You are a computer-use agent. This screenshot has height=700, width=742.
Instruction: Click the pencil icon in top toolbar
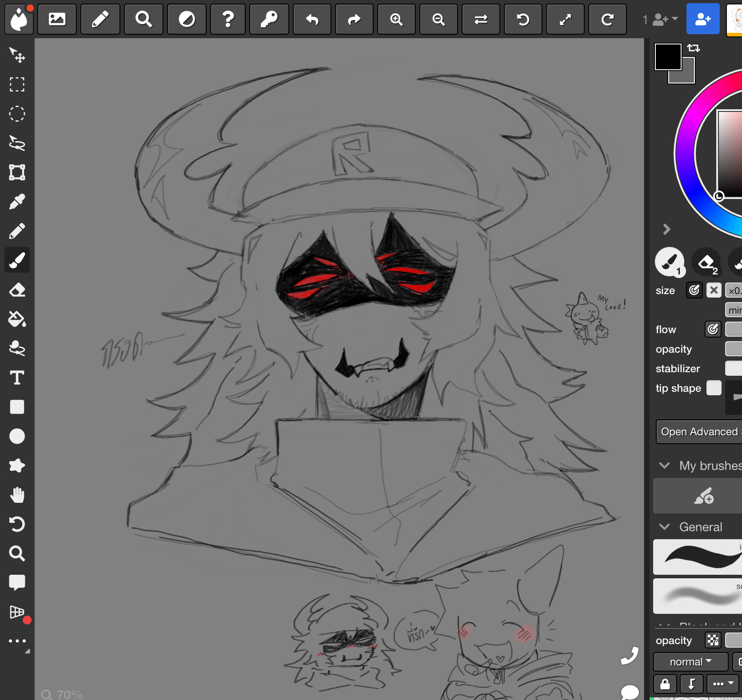point(100,19)
